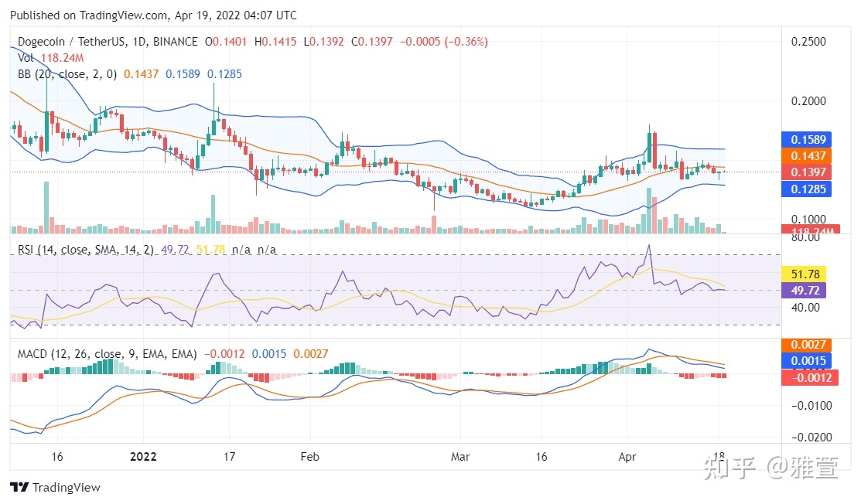Click the 40.00 RSI axis label
This screenshot has height=504, width=861.
coord(805,308)
